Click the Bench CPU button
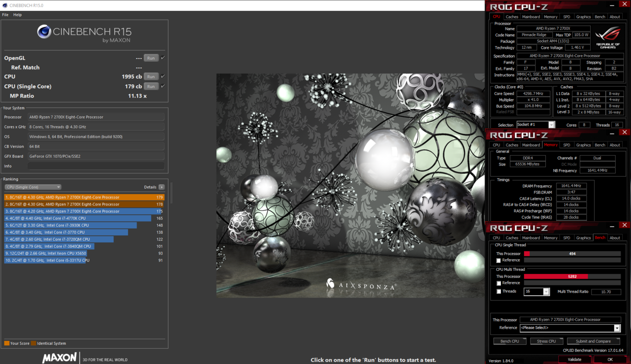Image resolution: width=631 pixels, height=364 pixels. pos(510,341)
